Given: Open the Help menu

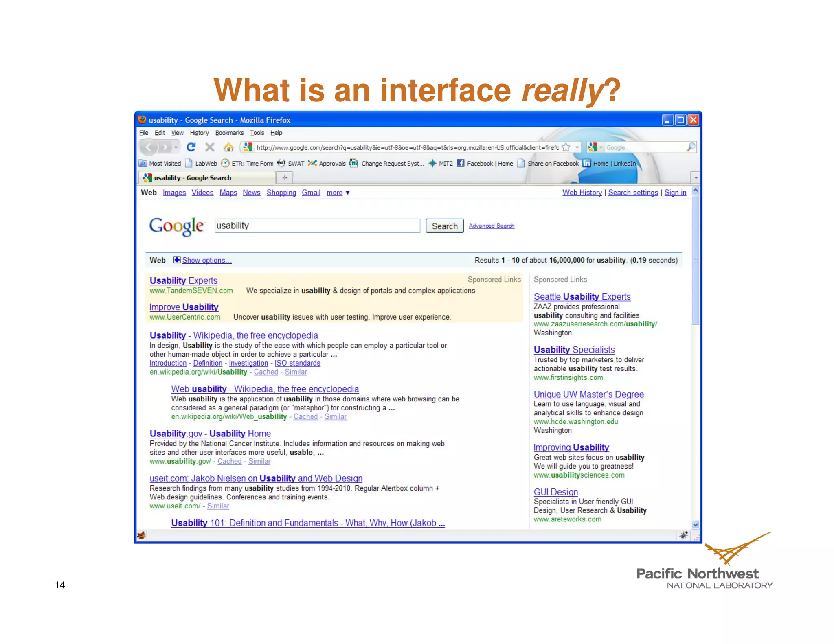Looking at the screenshot, I should coord(276,133).
